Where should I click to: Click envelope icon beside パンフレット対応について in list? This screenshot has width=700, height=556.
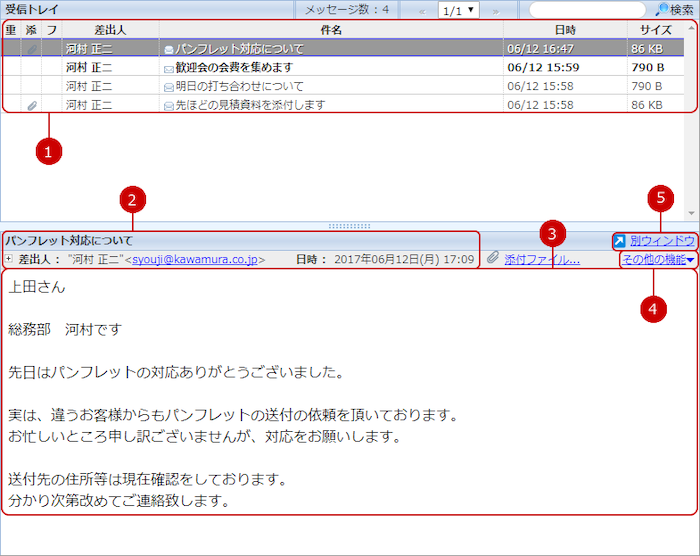tap(168, 48)
